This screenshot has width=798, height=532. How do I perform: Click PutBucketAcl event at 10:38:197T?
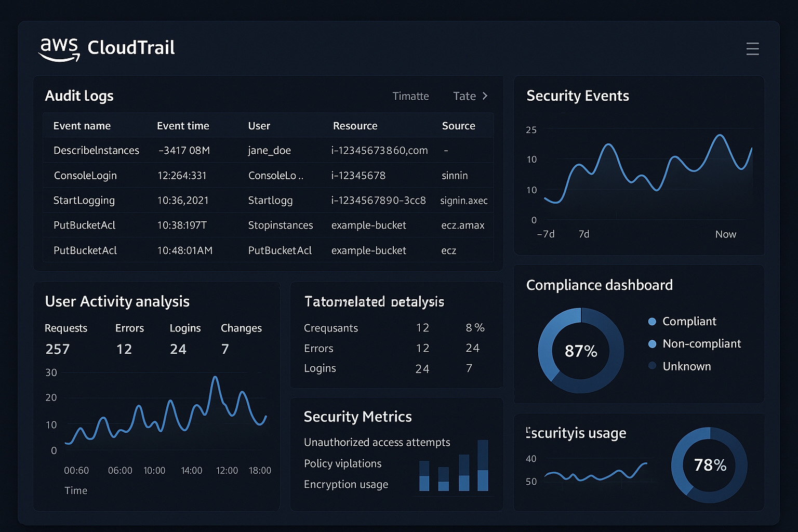268,225
